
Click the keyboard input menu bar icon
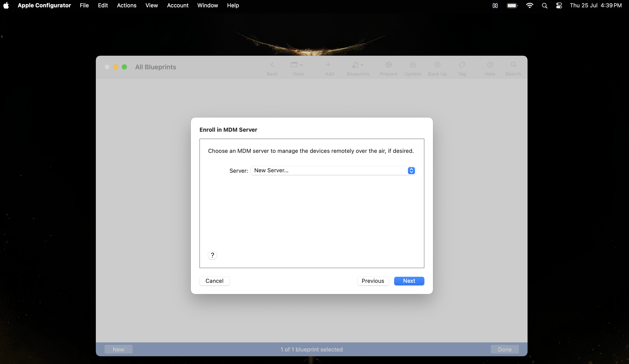click(x=495, y=5)
